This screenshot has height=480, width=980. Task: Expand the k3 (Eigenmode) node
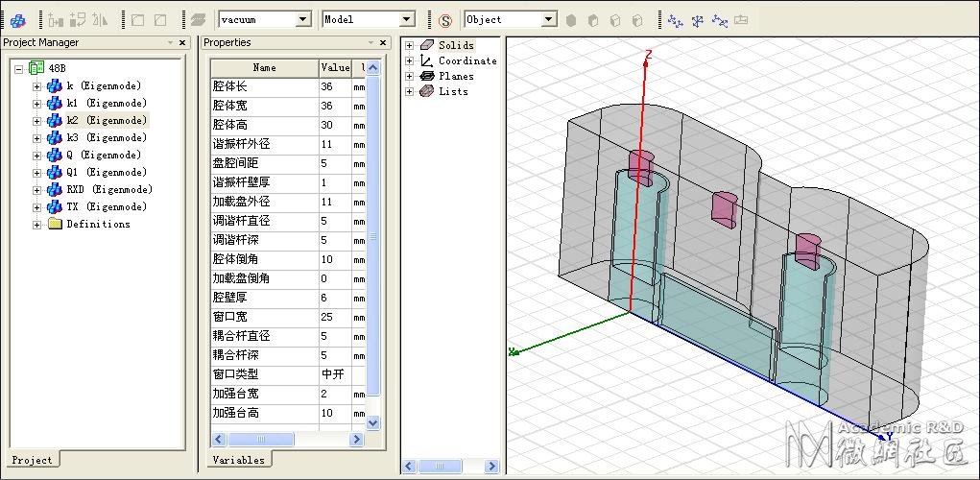coord(36,138)
